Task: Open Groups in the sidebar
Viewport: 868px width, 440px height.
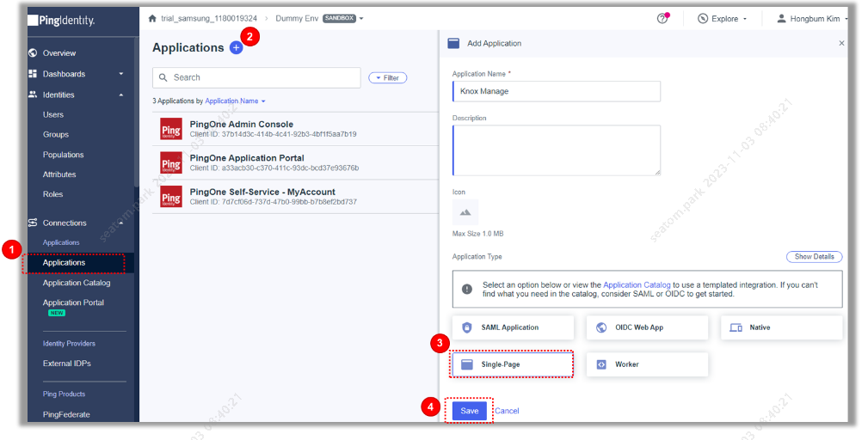Action: (x=56, y=135)
